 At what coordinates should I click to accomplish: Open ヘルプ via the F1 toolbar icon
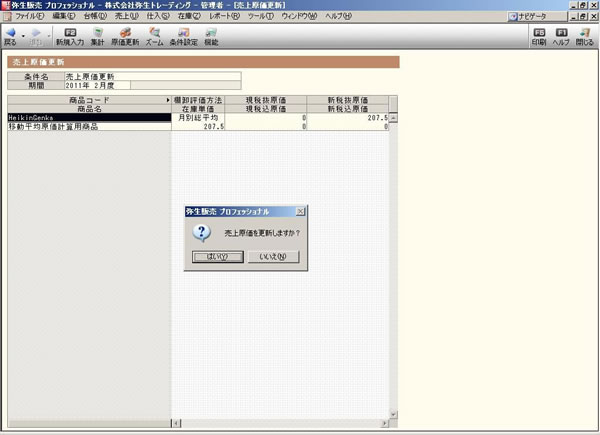[x=561, y=37]
